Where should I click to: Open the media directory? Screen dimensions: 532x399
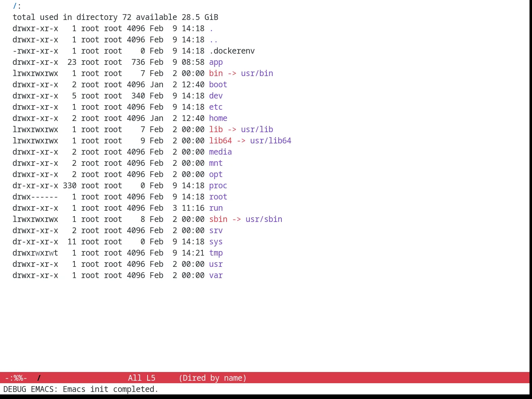click(x=220, y=152)
